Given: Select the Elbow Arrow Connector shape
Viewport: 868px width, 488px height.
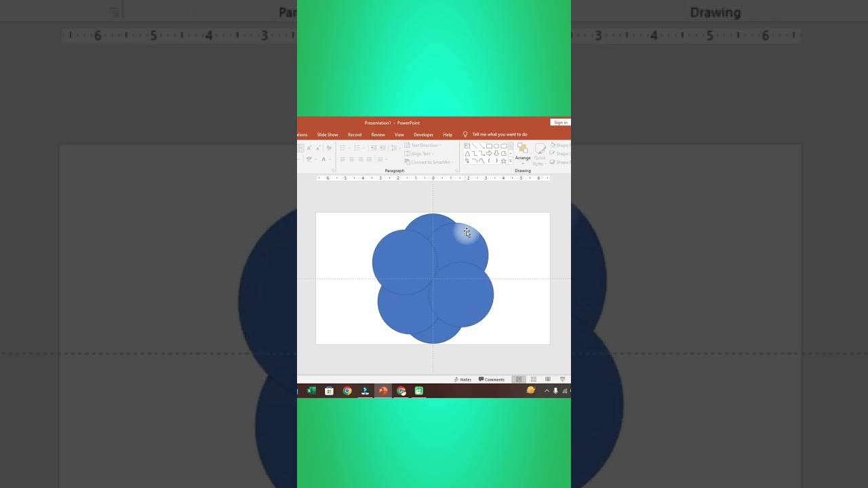Looking at the screenshot, I should (481, 153).
